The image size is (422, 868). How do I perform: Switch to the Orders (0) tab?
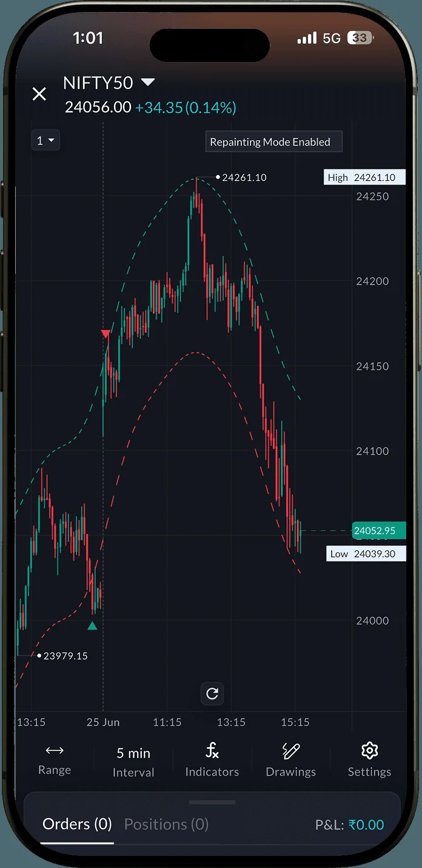point(77,824)
